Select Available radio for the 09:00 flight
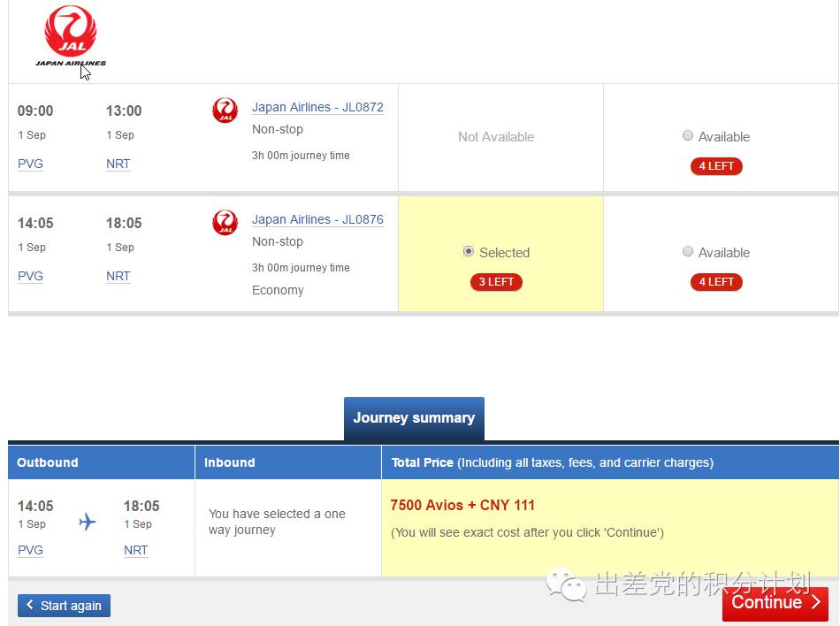Screen dimensions: 840x626 pyautogui.click(x=688, y=135)
